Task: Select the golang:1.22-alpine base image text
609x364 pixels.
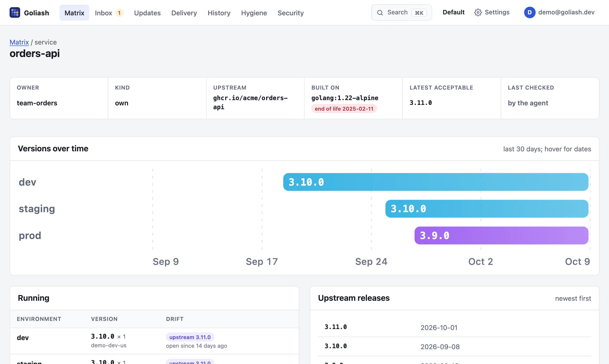Action: coord(345,98)
